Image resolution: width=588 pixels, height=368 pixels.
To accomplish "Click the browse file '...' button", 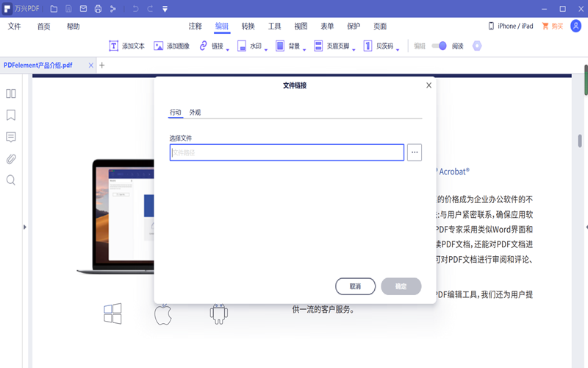I will pos(415,152).
